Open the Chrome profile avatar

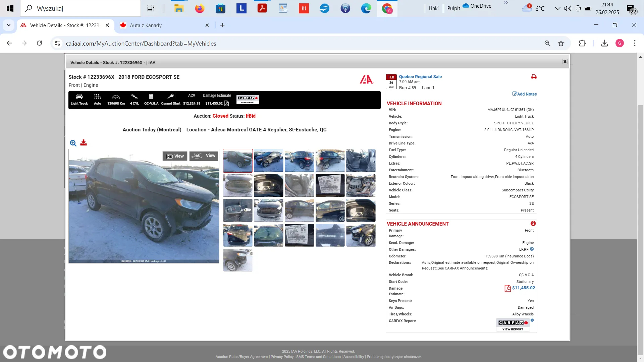pyautogui.click(x=620, y=43)
